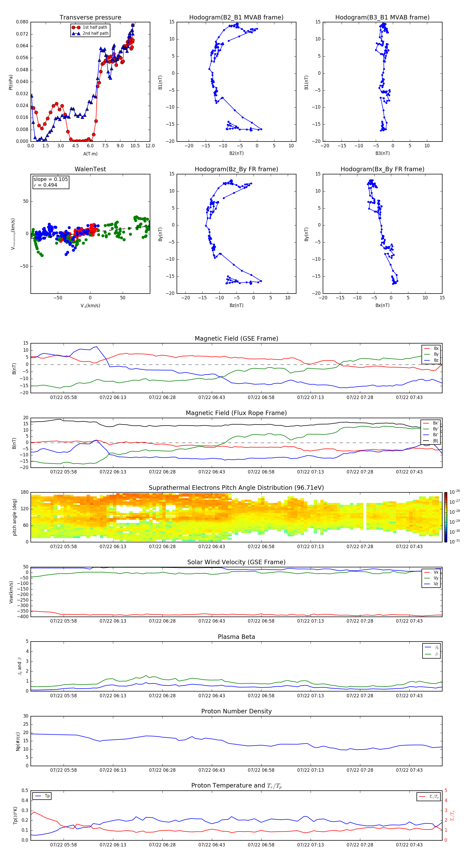
Task: Click the "Tp(10^6K)" y-axis label
Action: click(x=15, y=815)
